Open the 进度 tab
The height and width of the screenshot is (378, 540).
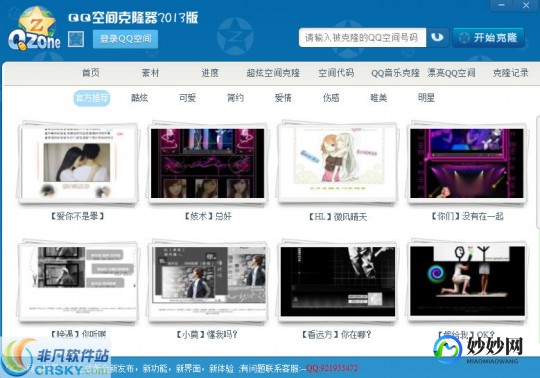pyautogui.click(x=210, y=73)
